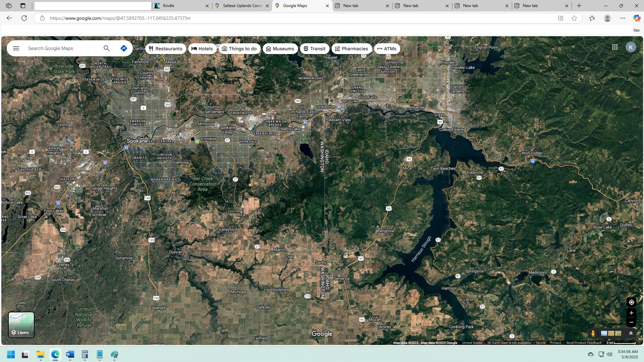Show Transit options chip
Image resolution: width=644 pixels, height=362 pixels.
click(x=314, y=49)
